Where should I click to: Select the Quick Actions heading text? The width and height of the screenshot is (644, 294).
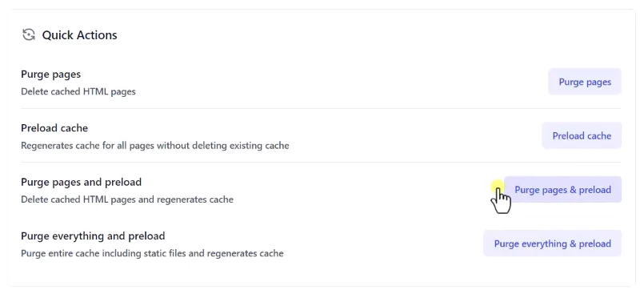80,35
